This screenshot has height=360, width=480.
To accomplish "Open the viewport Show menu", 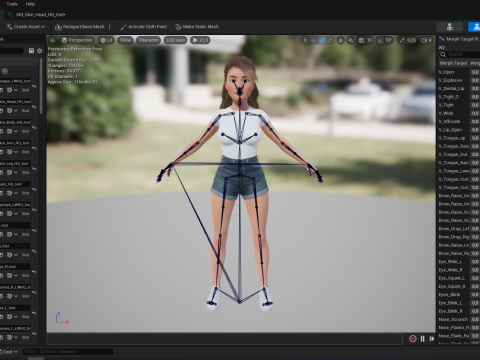I will coord(125,40).
